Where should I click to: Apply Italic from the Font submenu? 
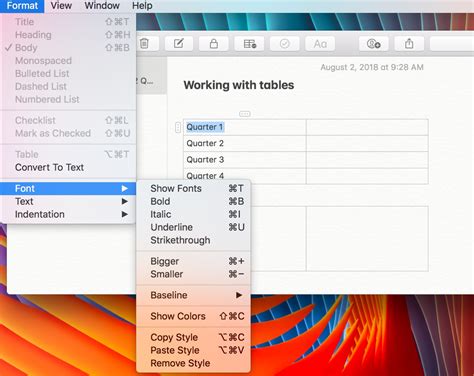pos(193,214)
